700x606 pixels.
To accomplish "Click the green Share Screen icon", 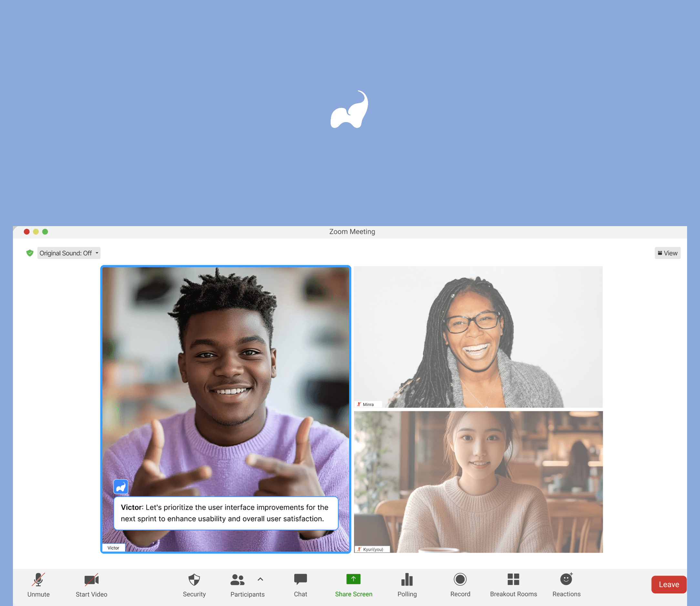I will (353, 579).
